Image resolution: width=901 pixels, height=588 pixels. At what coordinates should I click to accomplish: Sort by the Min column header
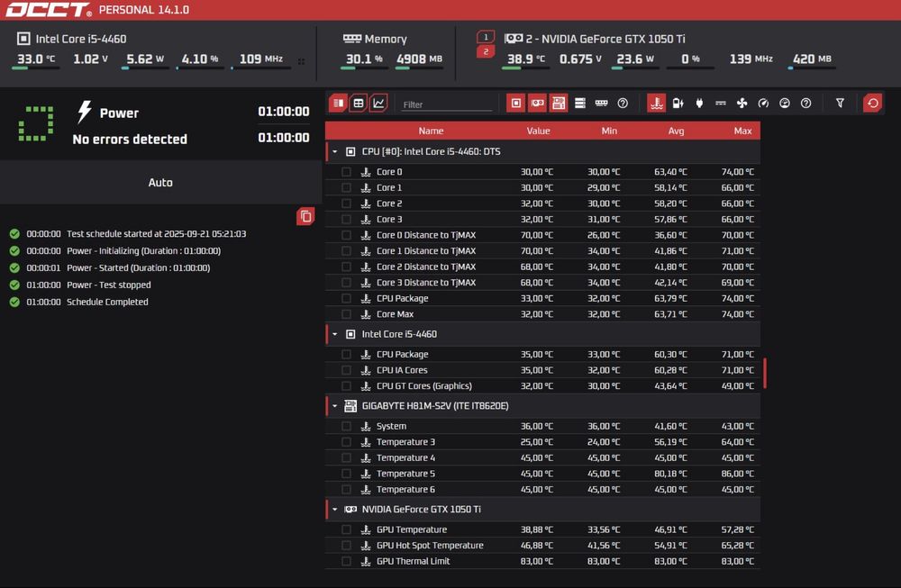coord(609,131)
